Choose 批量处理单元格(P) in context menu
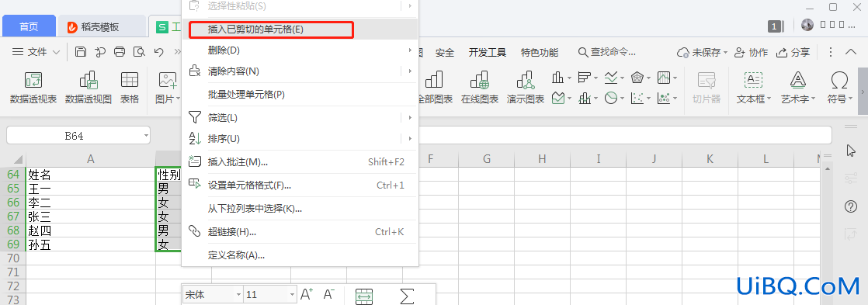Image resolution: width=868 pixels, height=305 pixels. click(300, 95)
